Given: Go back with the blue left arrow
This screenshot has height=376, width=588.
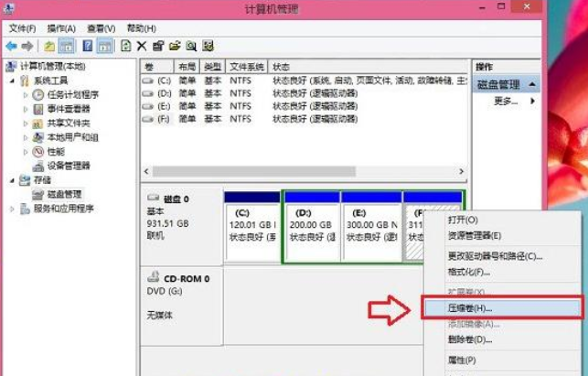Looking at the screenshot, I should (x=12, y=46).
